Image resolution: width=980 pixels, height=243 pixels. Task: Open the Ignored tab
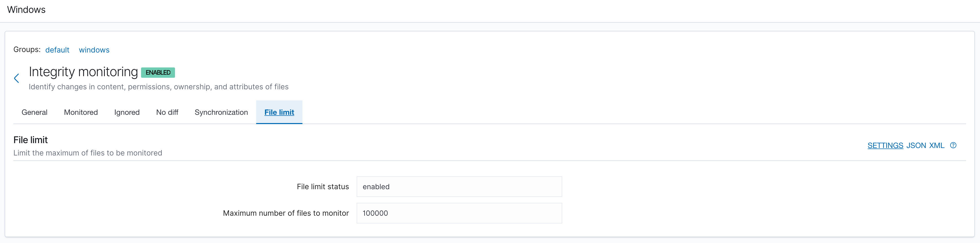127,112
